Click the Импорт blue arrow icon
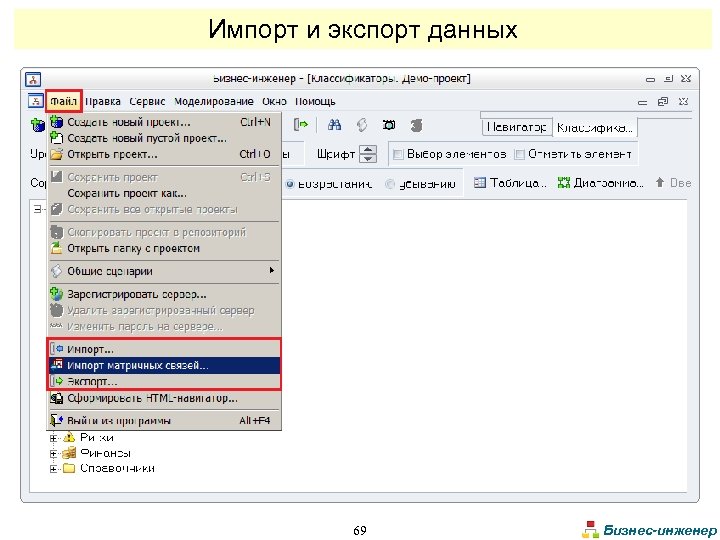This screenshot has width=720, height=540. (x=56, y=349)
